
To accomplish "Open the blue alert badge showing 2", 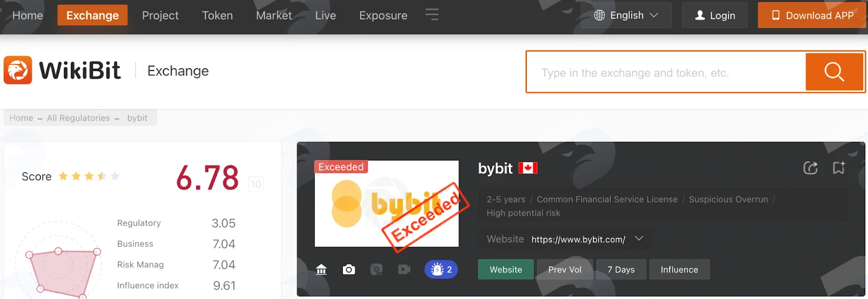I will pyautogui.click(x=441, y=269).
